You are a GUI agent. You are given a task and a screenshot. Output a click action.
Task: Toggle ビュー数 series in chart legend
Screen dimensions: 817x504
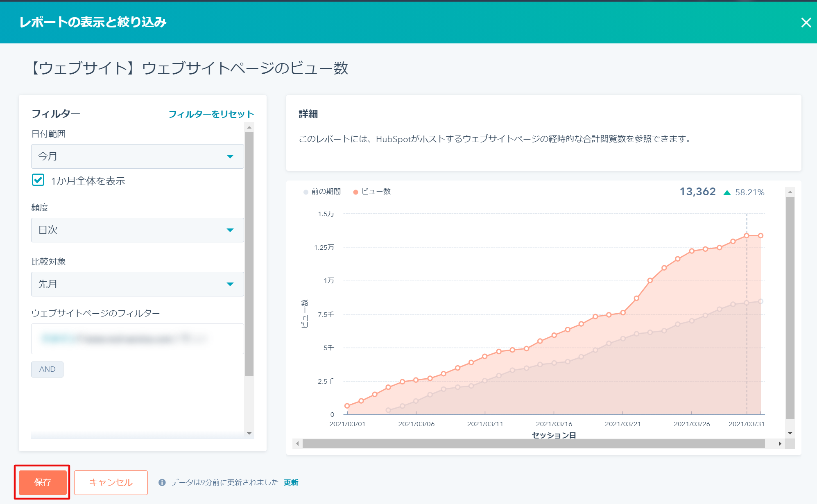[x=372, y=192]
